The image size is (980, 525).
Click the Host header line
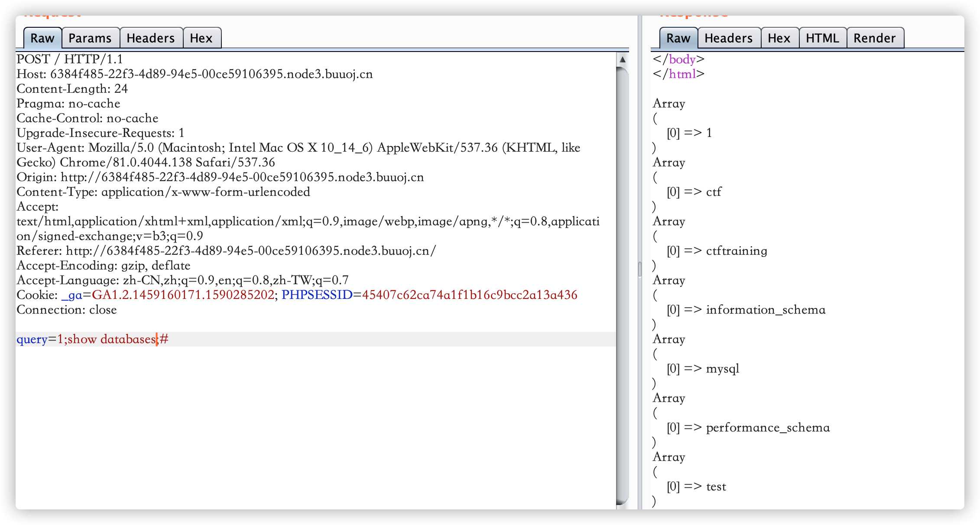point(195,74)
